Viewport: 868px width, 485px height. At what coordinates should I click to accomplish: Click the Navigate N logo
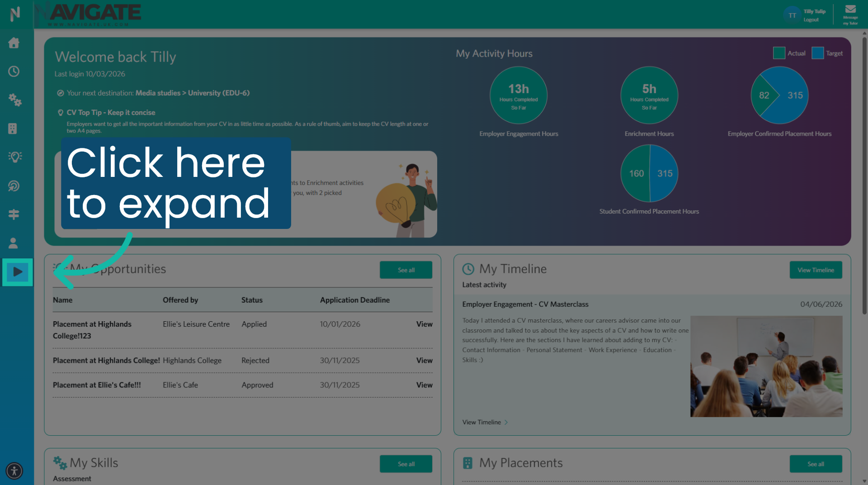(15, 14)
